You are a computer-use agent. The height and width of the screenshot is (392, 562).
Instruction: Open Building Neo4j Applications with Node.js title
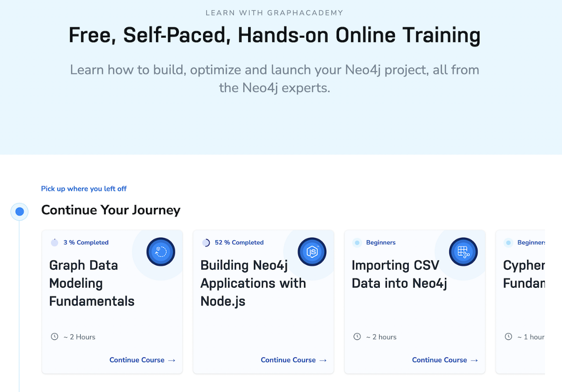(253, 283)
